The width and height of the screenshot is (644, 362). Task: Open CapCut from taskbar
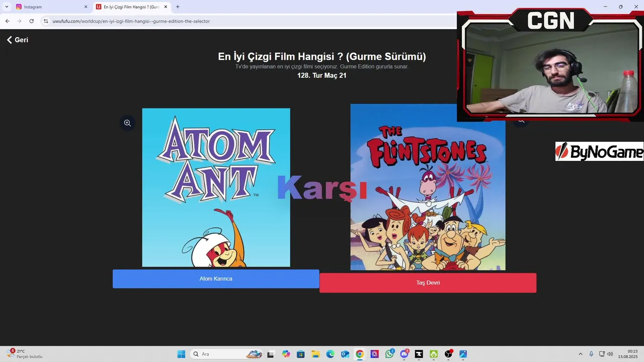click(x=419, y=354)
